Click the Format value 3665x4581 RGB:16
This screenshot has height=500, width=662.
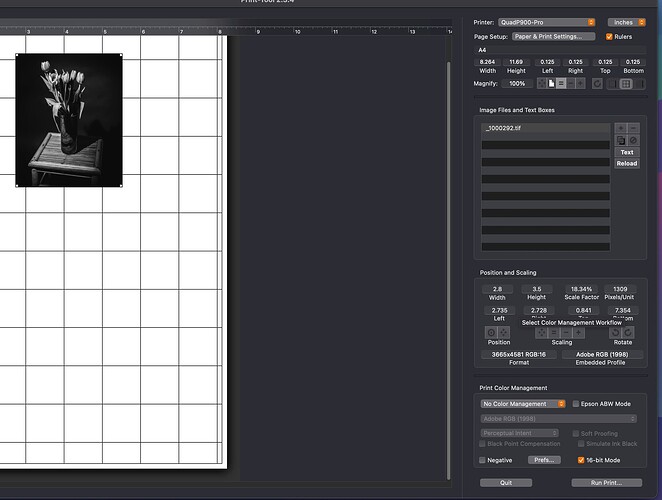tap(518, 354)
